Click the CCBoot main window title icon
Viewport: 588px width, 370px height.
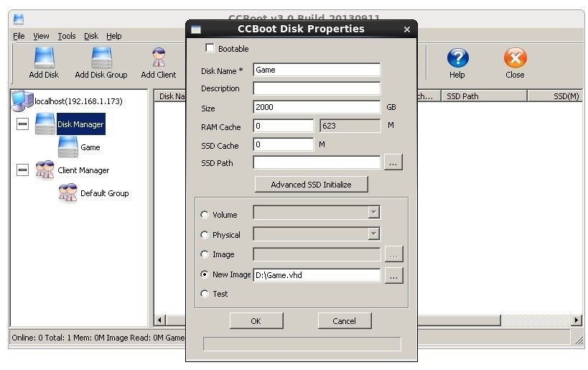[19, 19]
